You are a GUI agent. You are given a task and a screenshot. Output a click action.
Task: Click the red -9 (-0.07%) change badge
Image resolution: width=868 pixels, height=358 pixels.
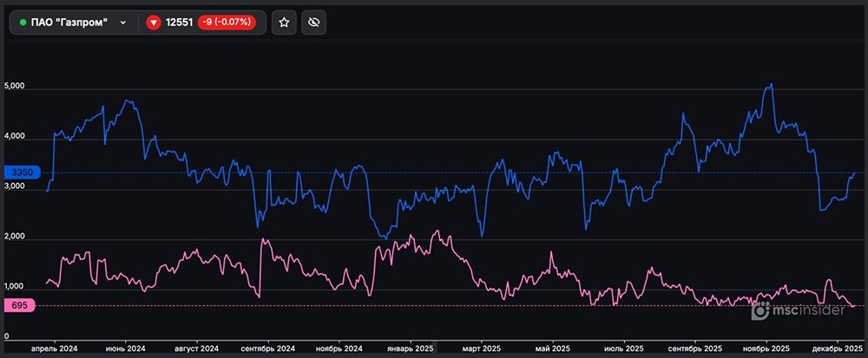(227, 23)
